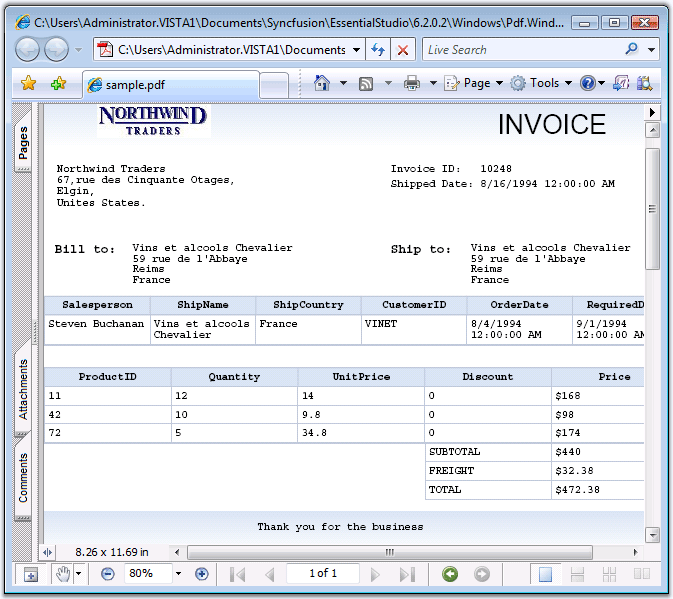This screenshot has width=673, height=599.
Task: Go to the next page arrow
Action: coord(375,574)
